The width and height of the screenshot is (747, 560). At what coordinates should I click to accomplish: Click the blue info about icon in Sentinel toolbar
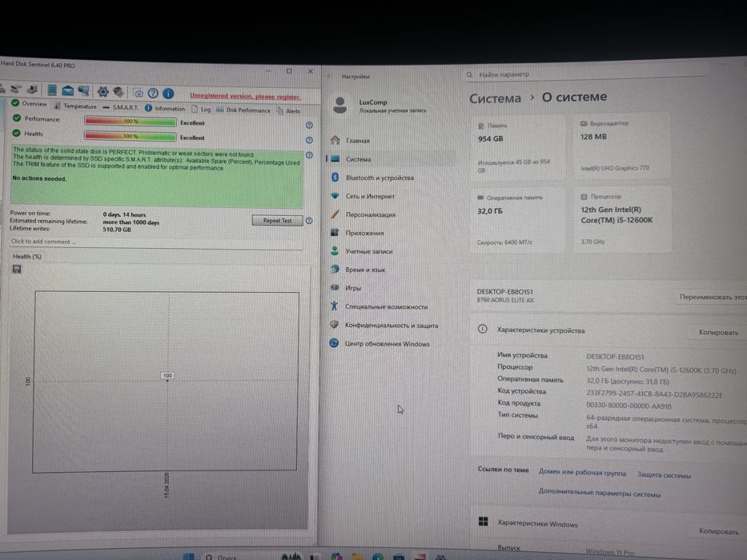[x=168, y=94]
